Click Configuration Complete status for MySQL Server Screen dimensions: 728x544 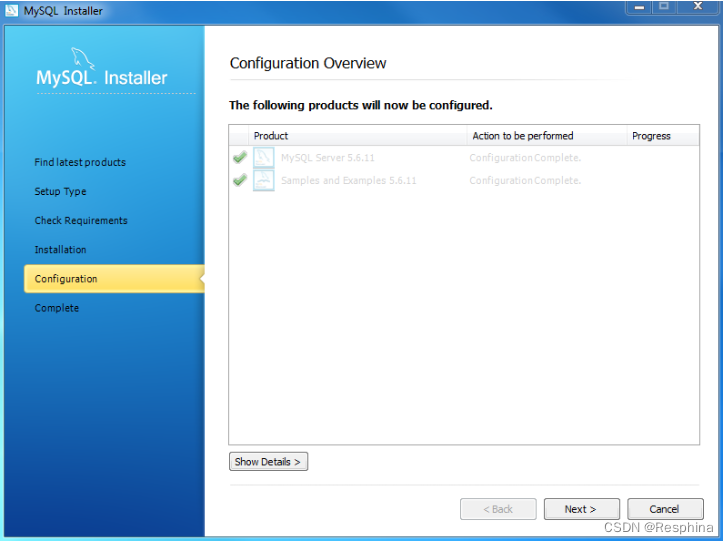pos(525,158)
